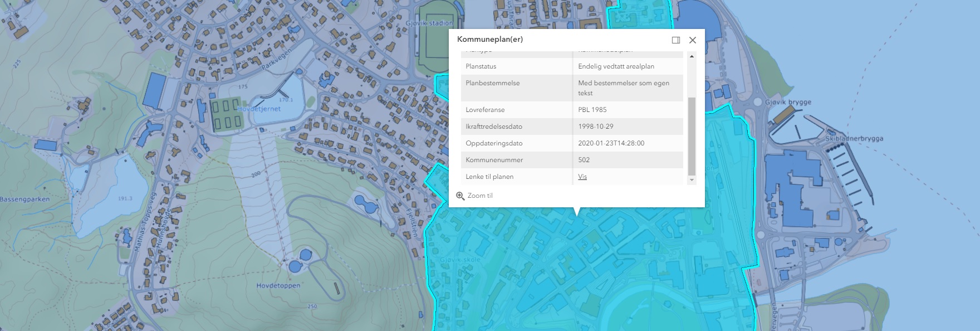
Task: Click the Gjøvik brygge map label
Action: point(788,103)
